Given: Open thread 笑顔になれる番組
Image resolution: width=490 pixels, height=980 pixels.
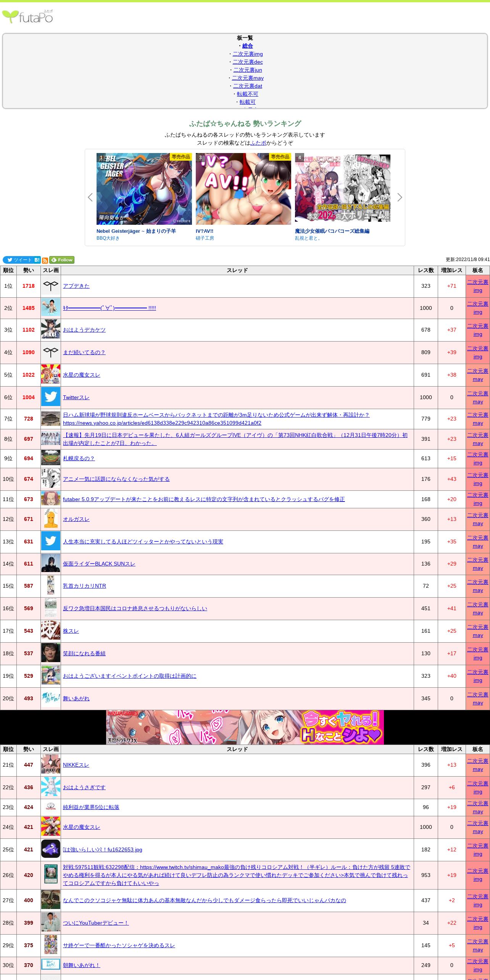Looking at the screenshot, I should click(84, 653).
